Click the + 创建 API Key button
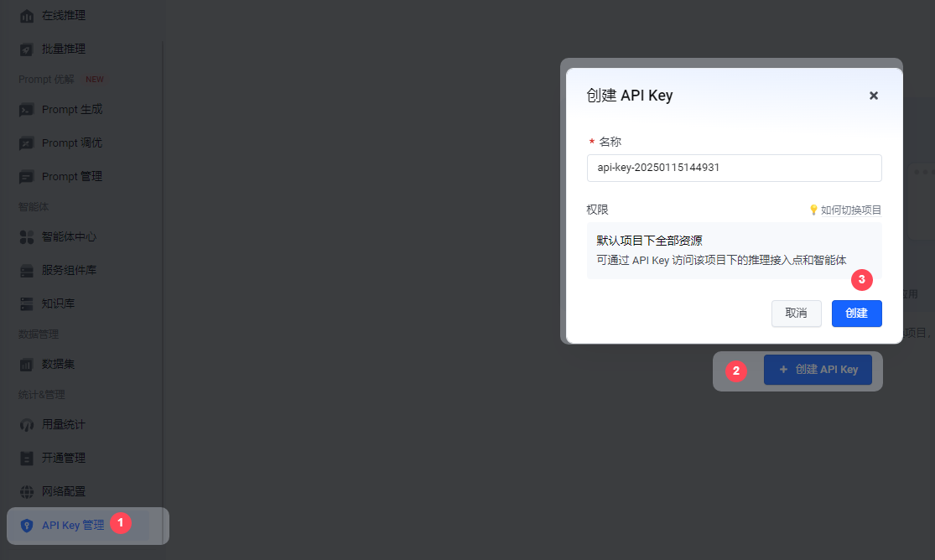Viewport: 935px width, 560px height. coord(818,370)
